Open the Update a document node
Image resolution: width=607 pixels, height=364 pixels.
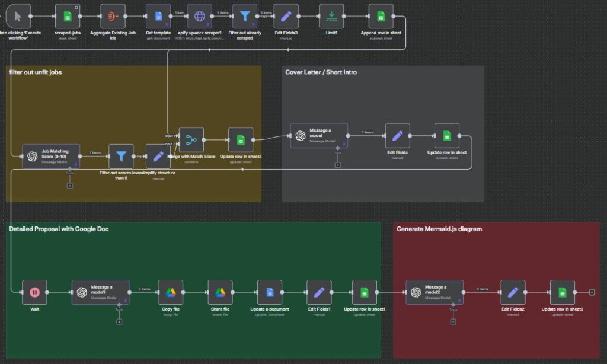pyautogui.click(x=269, y=292)
